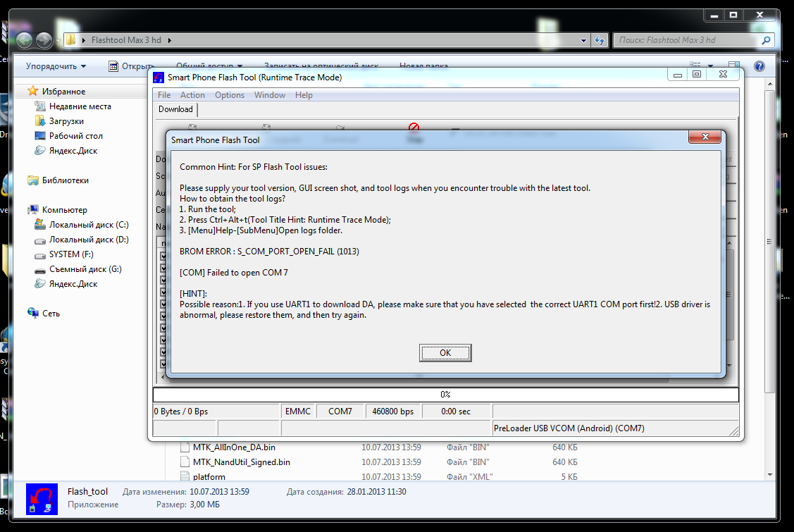Viewport: 794px width, 532px height.
Task: Click the 0 Bytes / 0 Bps status cell
Action: click(x=216, y=412)
